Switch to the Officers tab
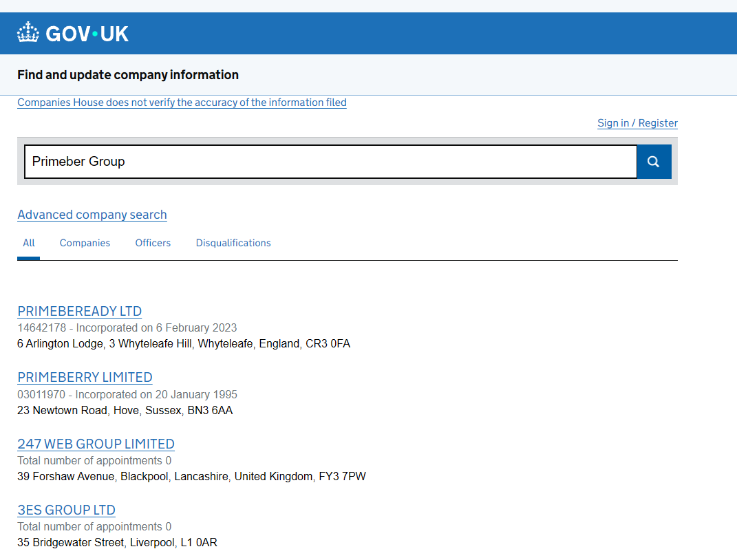 point(153,243)
